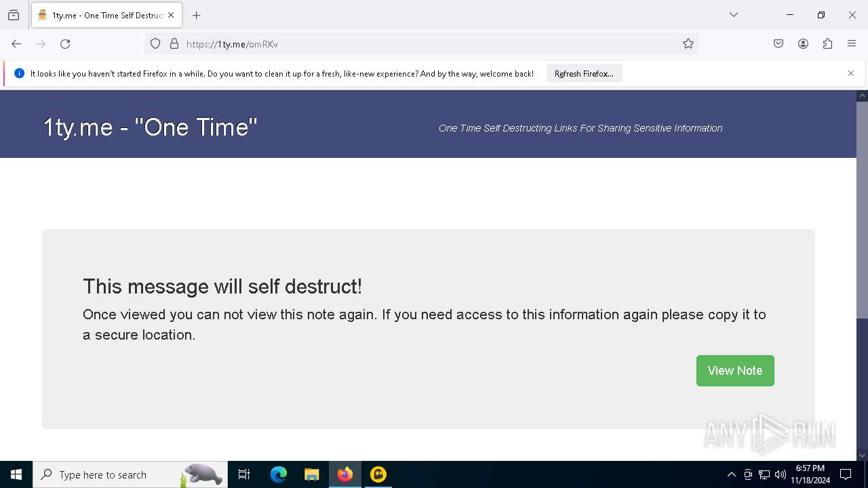Open tracking protection shield icon
Viewport: 868px width, 488px height.
coord(155,44)
